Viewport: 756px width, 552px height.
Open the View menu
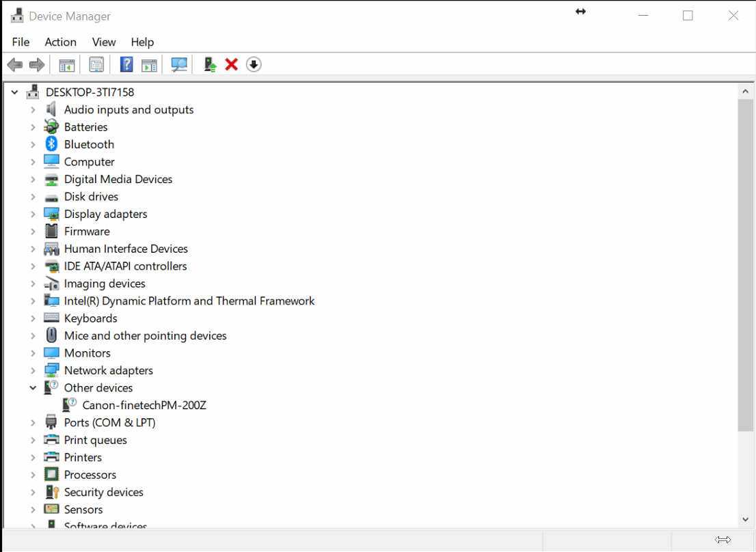point(104,42)
